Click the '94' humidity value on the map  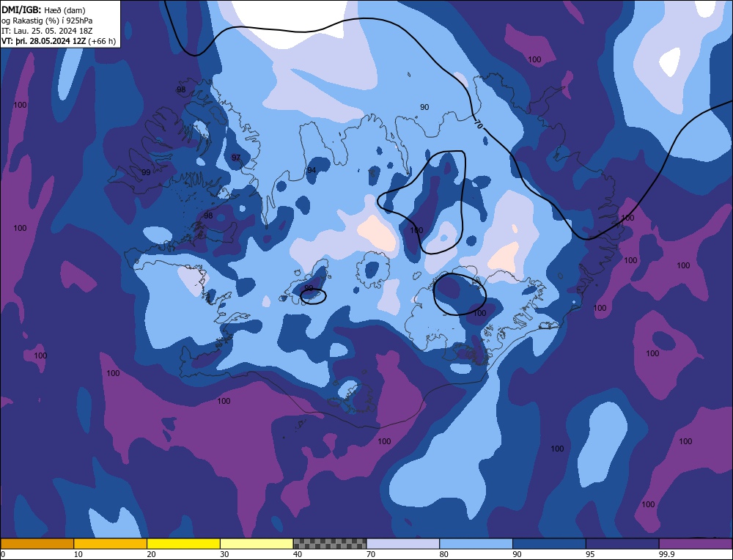(312, 170)
